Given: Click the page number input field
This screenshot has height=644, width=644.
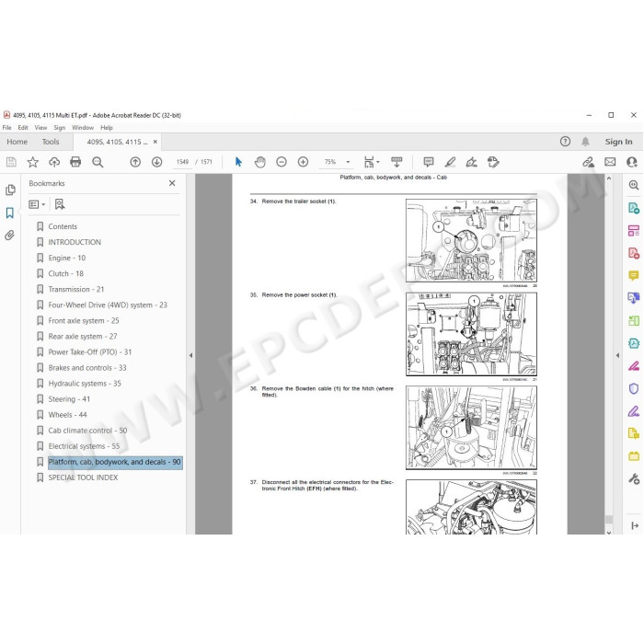Looking at the screenshot, I should click(x=182, y=162).
